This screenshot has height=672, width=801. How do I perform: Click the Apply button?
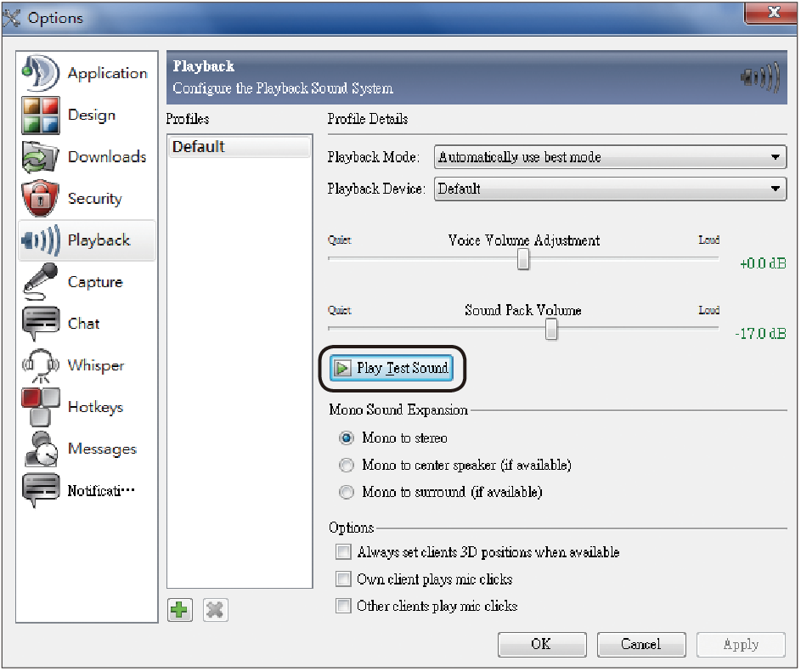pyautogui.click(x=741, y=644)
